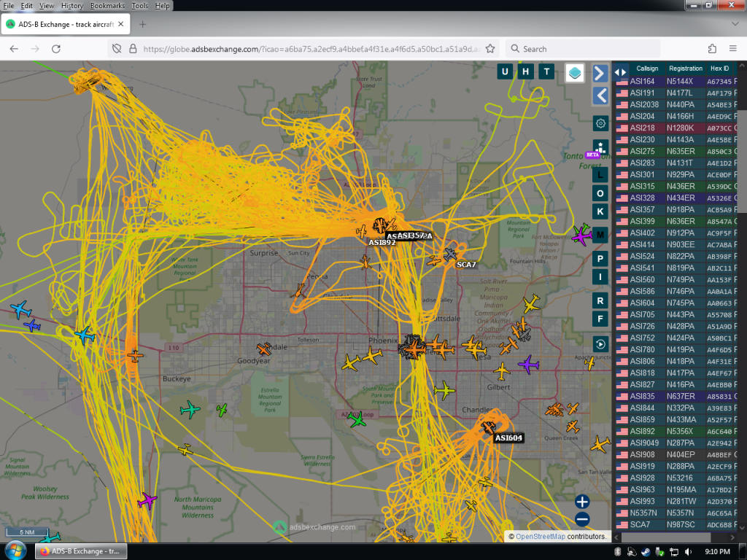Viewport: 747px width, 560px height.
Task: Click the volume speaker tray icon
Action: coord(689,551)
